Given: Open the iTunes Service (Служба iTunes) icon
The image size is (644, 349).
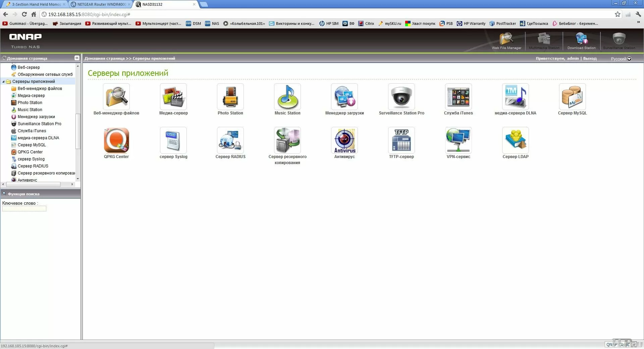Looking at the screenshot, I should pyautogui.click(x=458, y=97).
